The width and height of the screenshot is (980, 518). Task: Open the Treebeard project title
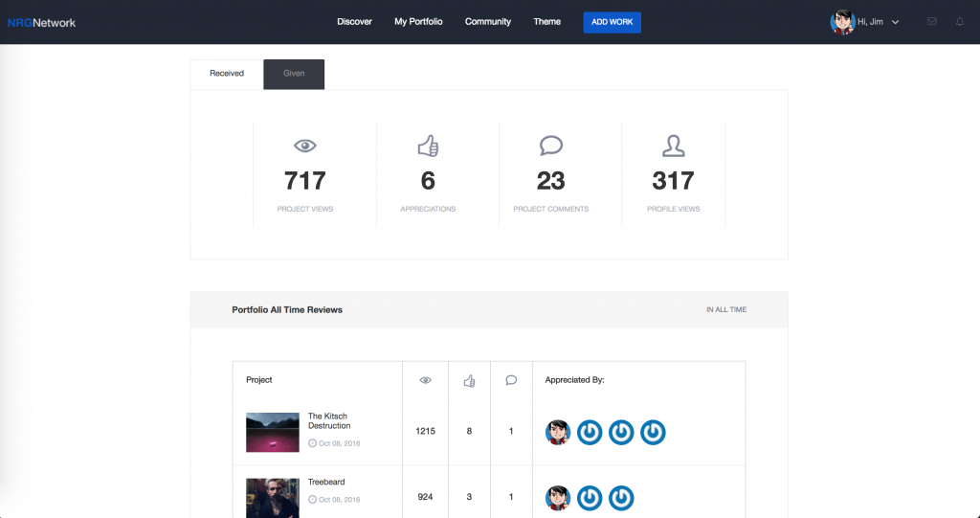(326, 482)
